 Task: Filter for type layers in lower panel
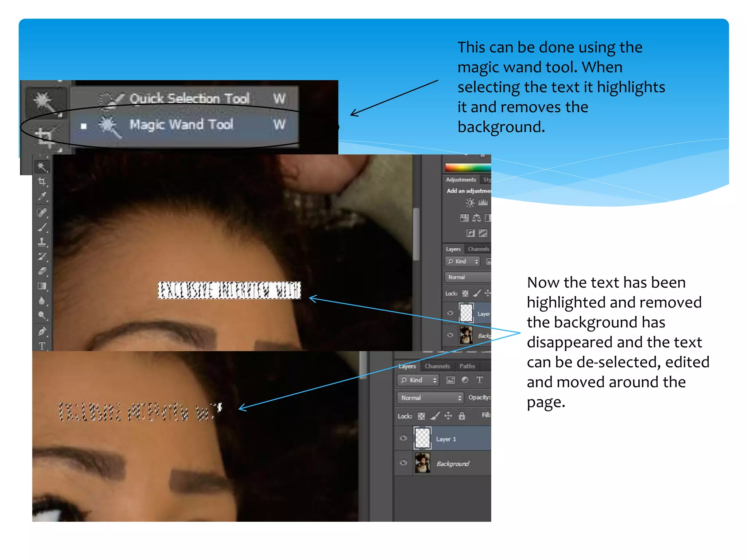(479, 380)
